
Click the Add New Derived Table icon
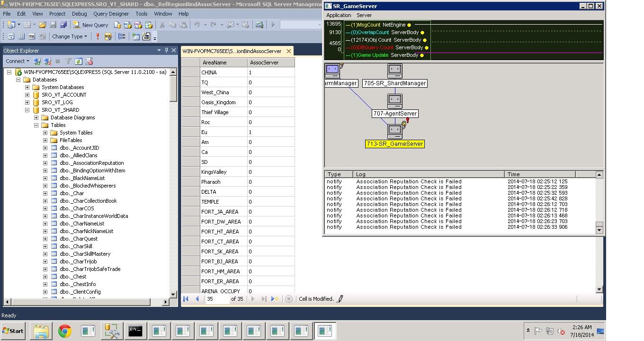[x=146, y=36]
